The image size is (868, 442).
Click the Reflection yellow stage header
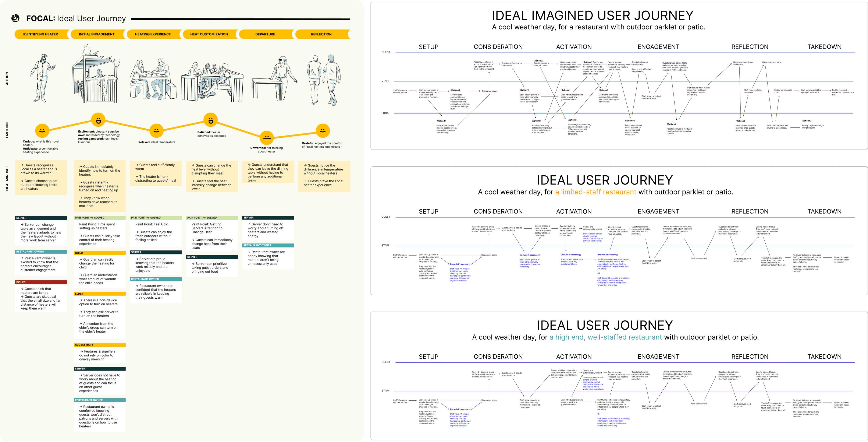(x=321, y=34)
